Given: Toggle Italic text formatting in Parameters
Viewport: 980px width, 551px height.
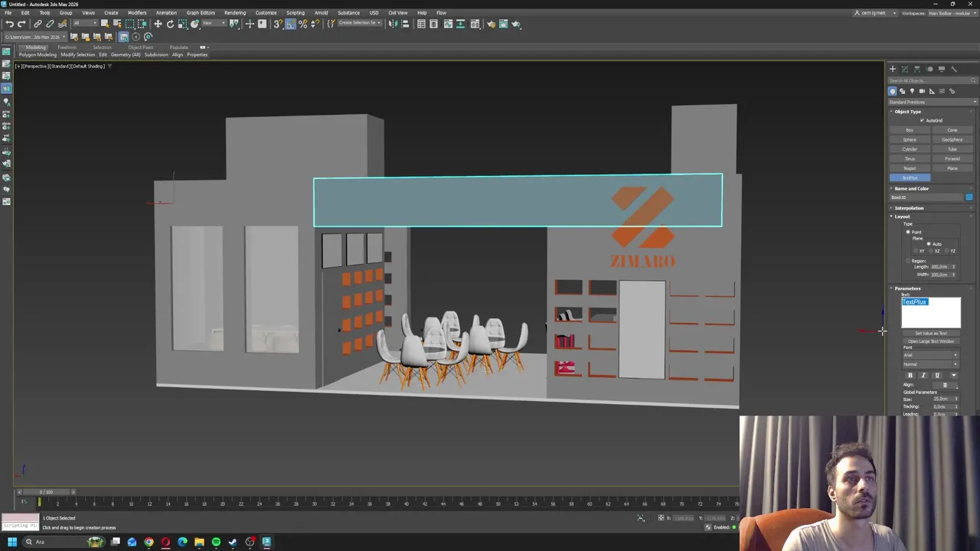Looking at the screenshot, I should [x=923, y=375].
